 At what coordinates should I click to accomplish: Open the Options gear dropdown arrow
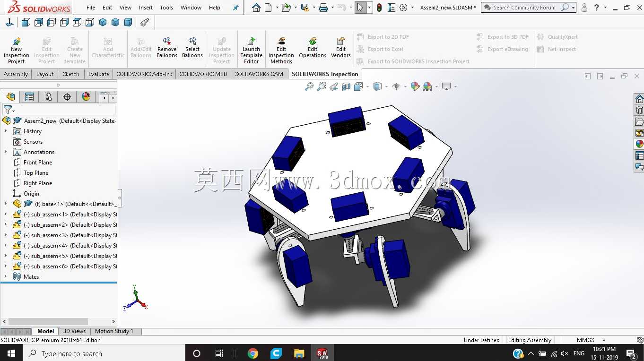point(412,8)
